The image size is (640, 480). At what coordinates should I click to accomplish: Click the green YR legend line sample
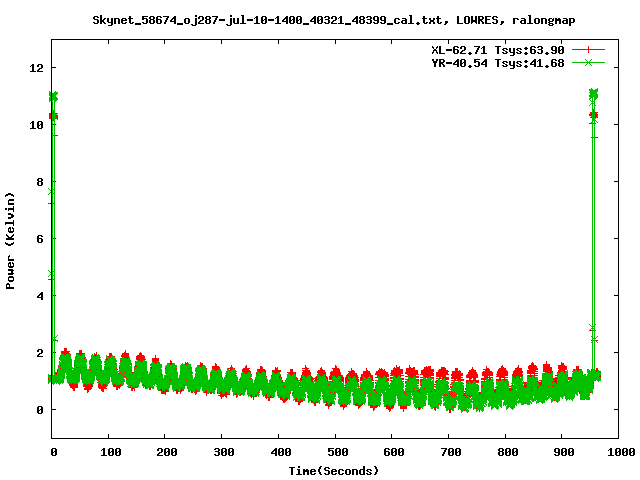point(588,63)
